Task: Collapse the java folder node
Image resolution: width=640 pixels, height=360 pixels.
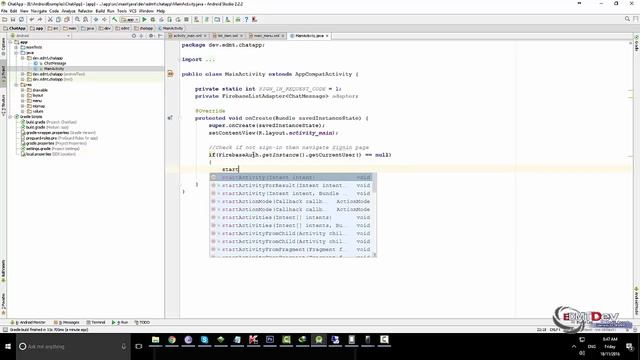Action: 17,53
